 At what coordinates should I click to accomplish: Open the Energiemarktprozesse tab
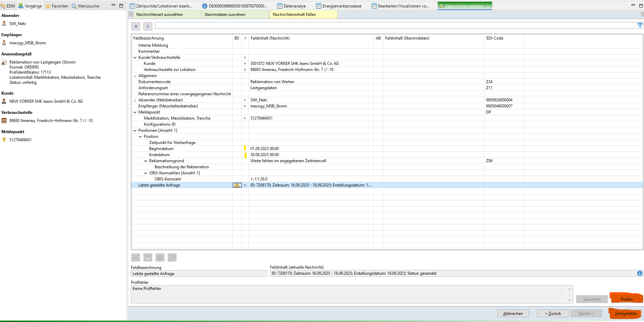tap(339, 6)
